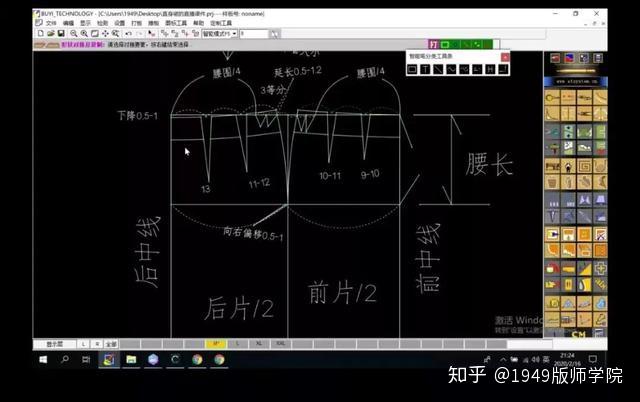This screenshot has width=640, height=402.
Task: Click the zoom out magnifier icon
Action: 73,33
